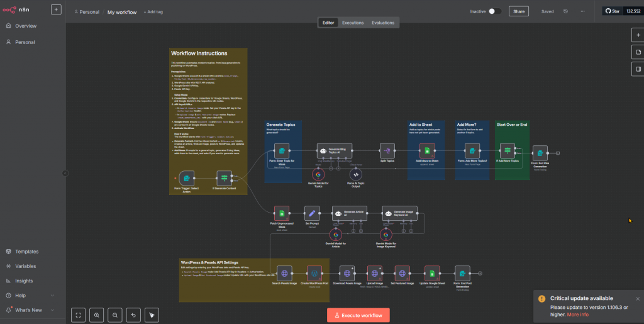Open Templates from the sidebar
Viewport: 644px width, 324px height.
pos(26,252)
